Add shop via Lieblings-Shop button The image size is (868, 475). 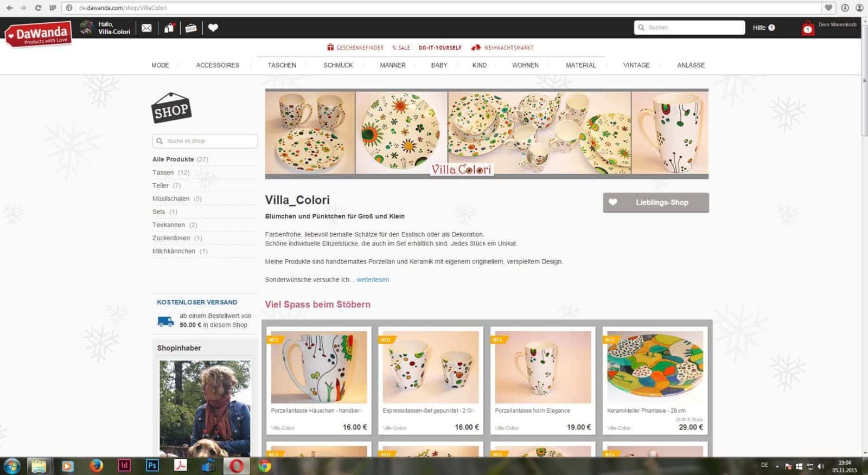(656, 202)
